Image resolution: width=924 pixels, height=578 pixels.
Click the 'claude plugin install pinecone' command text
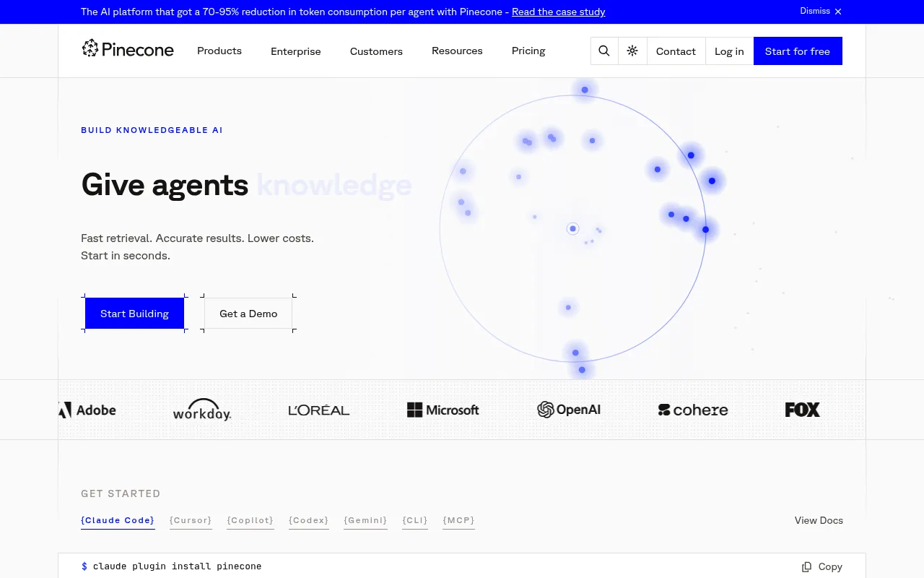point(178,566)
